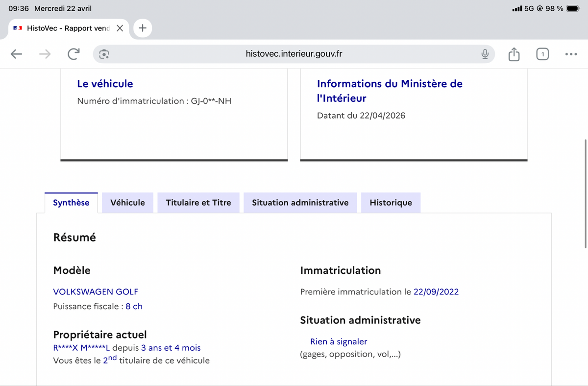Show the open tabs counter

pyautogui.click(x=542, y=54)
